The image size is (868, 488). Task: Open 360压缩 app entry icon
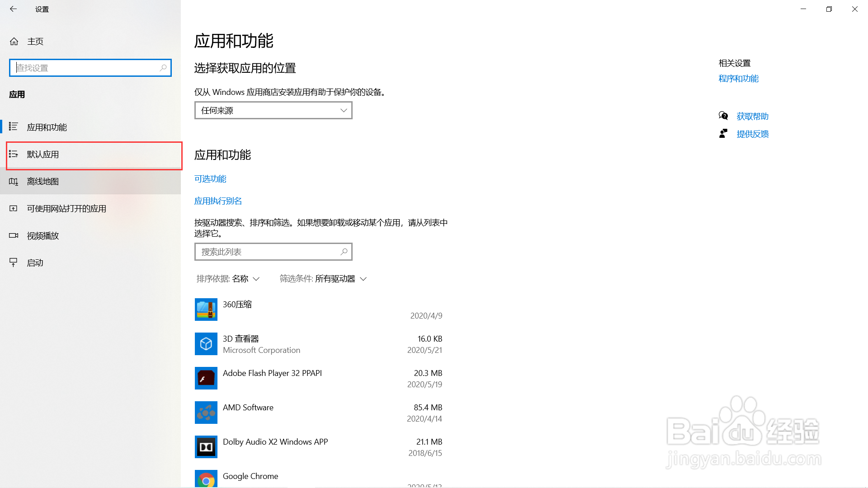[206, 310]
